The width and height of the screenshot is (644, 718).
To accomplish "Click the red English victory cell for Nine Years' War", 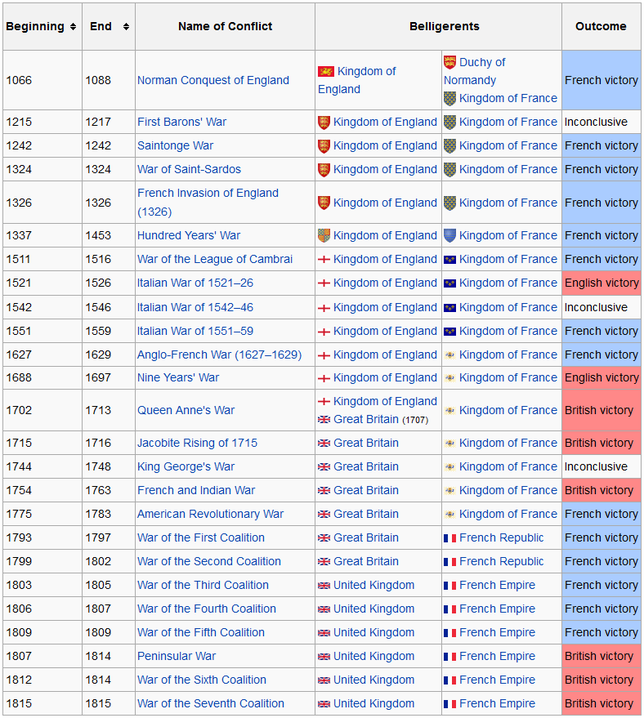I will pos(601,378).
